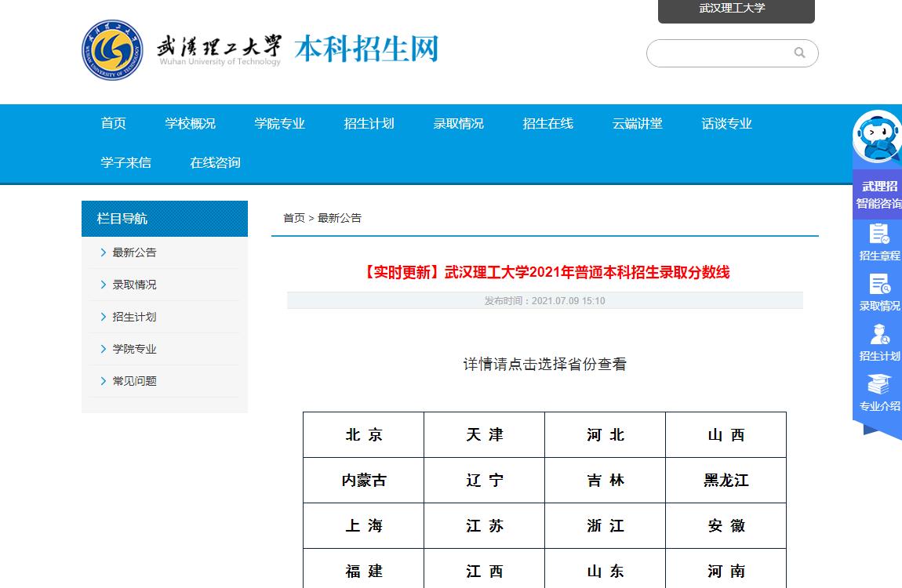902x588 pixels.
Task: Select 招生计划 in the left column menu
Action: pos(134,317)
